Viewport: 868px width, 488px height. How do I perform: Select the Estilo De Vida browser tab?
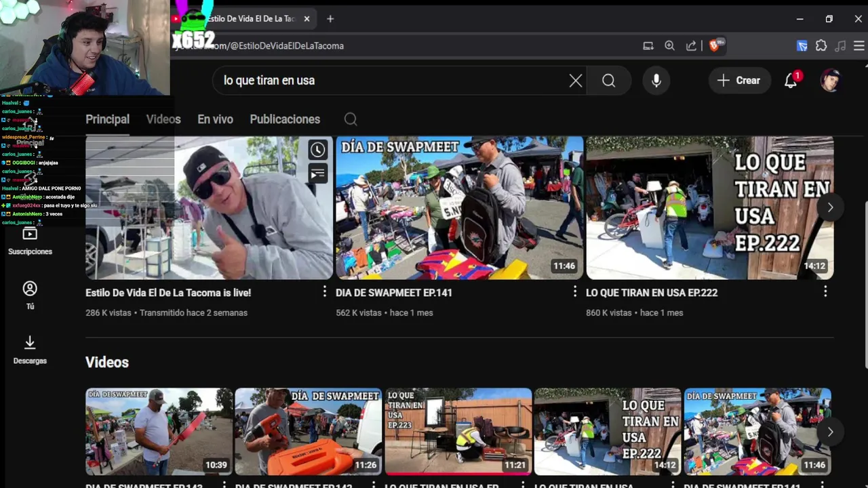pyautogui.click(x=251, y=19)
